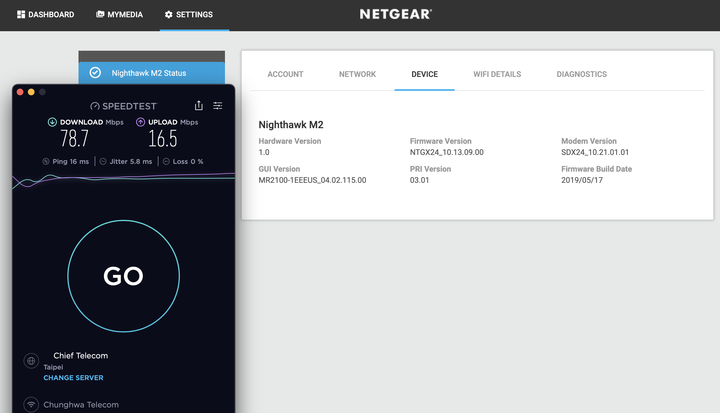The image size is (720, 413).
Task: Click firmware version NTGX24_10.13.09.00
Action: pos(446,152)
